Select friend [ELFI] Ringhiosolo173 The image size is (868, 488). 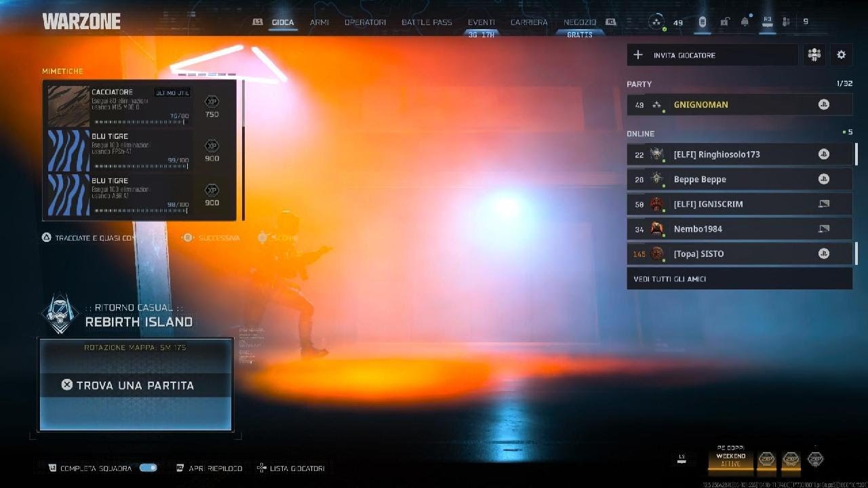click(740, 154)
